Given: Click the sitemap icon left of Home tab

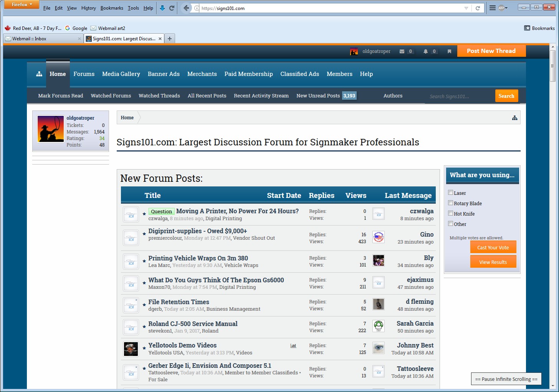Looking at the screenshot, I should point(39,74).
